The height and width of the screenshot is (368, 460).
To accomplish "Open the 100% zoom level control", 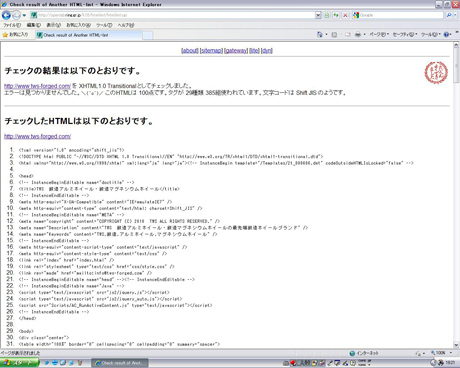I will coord(441,353).
